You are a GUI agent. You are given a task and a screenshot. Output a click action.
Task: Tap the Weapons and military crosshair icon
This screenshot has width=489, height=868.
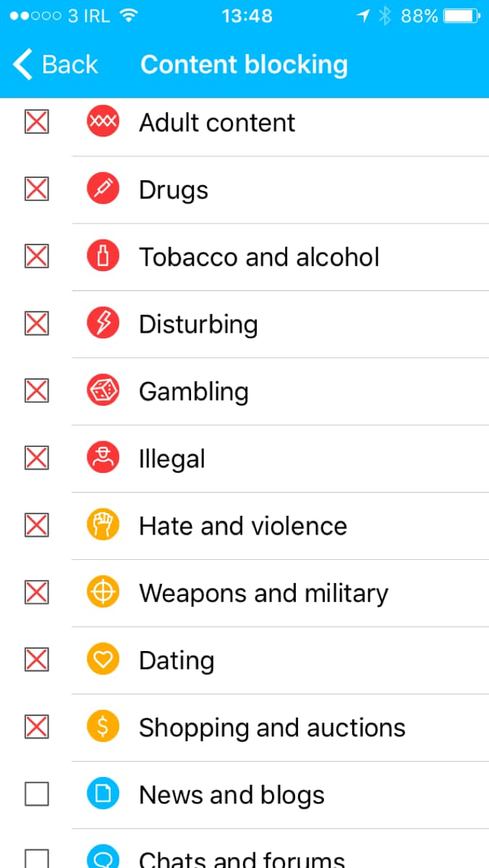pyautogui.click(x=103, y=593)
